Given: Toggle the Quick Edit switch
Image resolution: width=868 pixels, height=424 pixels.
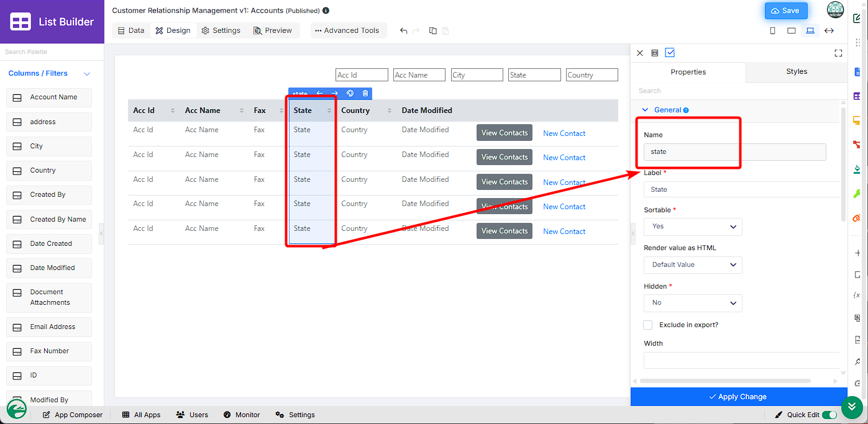Looking at the screenshot, I should [829, 415].
